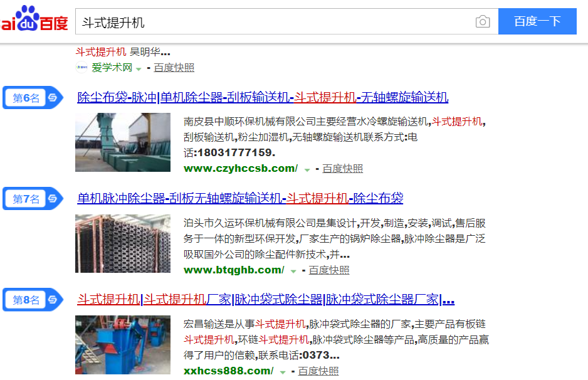Click the 第8名 rank badge
This screenshot has height=380, width=588.
click(x=32, y=299)
